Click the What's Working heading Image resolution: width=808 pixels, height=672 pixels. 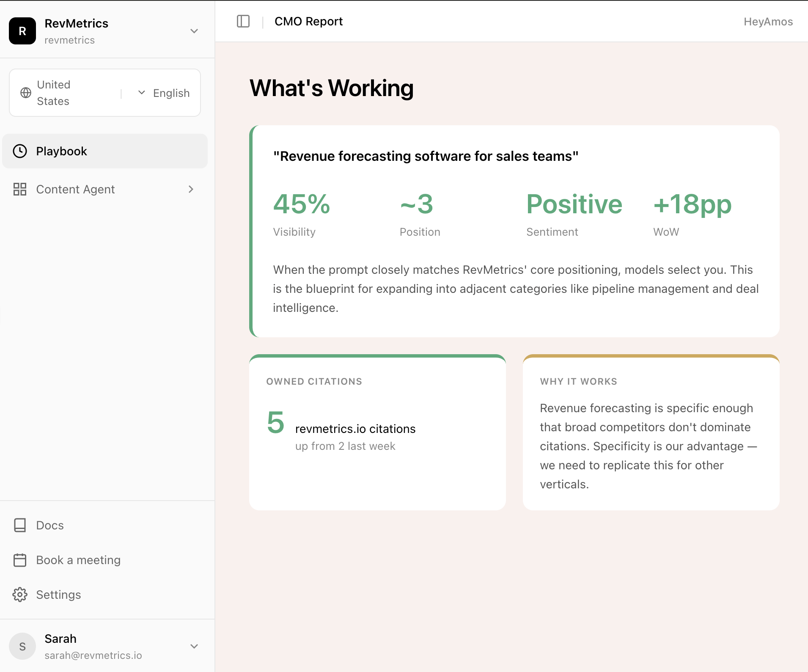point(331,88)
